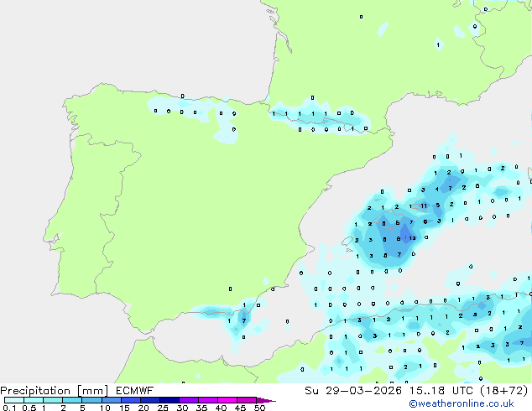Select the 2–5 mm legend color swatch

[x=72, y=400]
